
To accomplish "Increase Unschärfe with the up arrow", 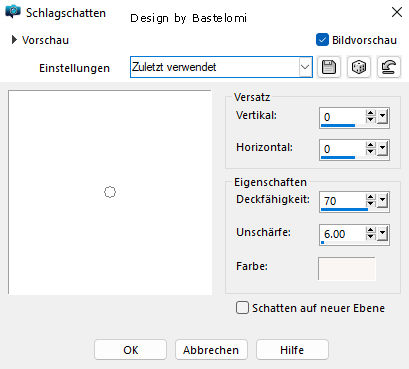I will [370, 230].
